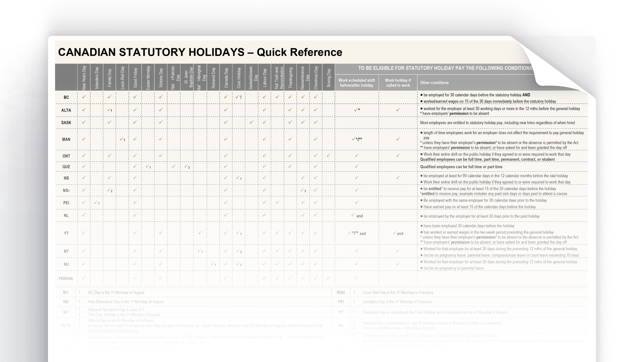The image size is (644, 362).
Task: Click footnote 'Louis Riel Day is the 3rd Monday in February'
Action: tap(398, 293)
